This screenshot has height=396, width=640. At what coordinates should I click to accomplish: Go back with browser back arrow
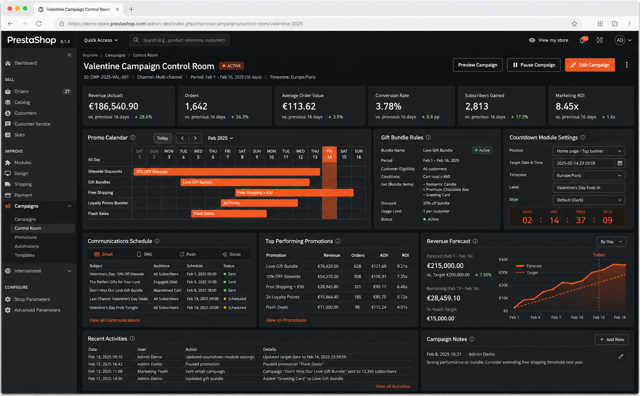11,24
